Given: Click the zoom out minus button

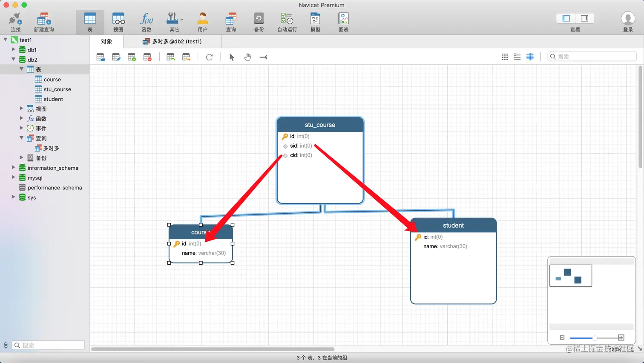Looking at the screenshot, I should click(562, 337).
